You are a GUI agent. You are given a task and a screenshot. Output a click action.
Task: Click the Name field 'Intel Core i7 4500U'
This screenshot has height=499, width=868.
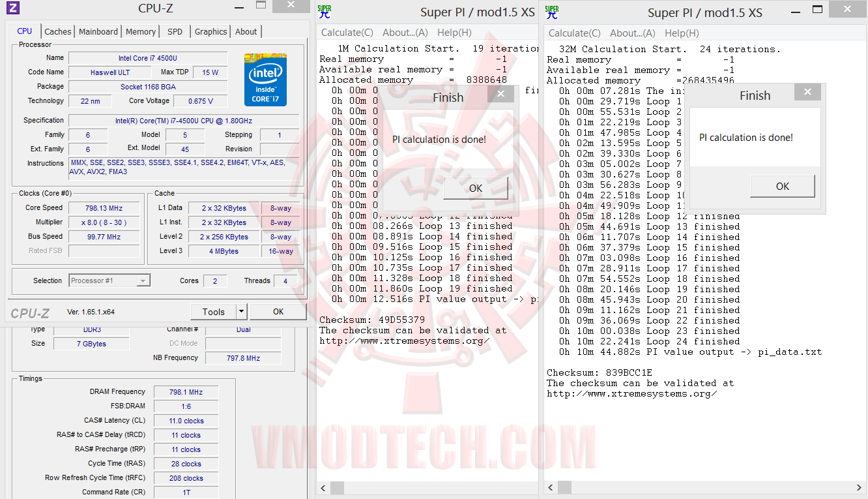tap(148, 58)
